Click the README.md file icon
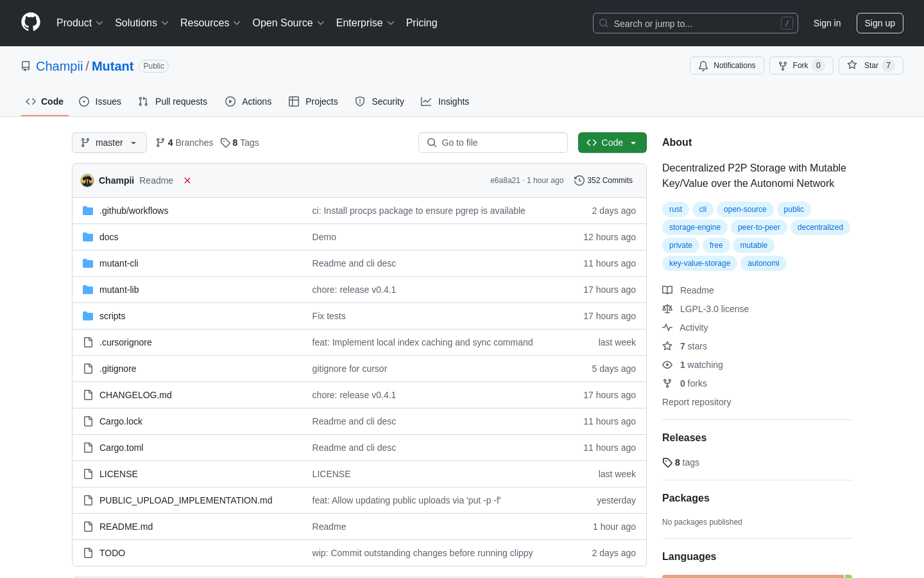Viewport: 924px width, 578px height. [x=88, y=527]
